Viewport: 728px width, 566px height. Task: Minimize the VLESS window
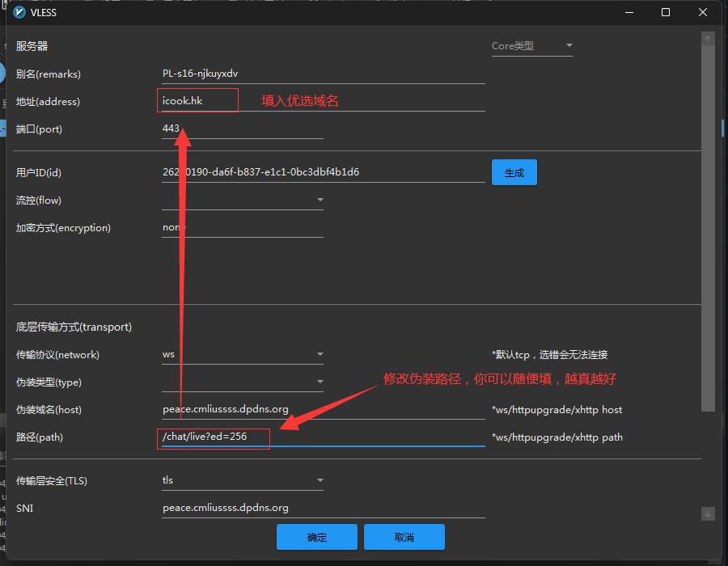click(628, 12)
